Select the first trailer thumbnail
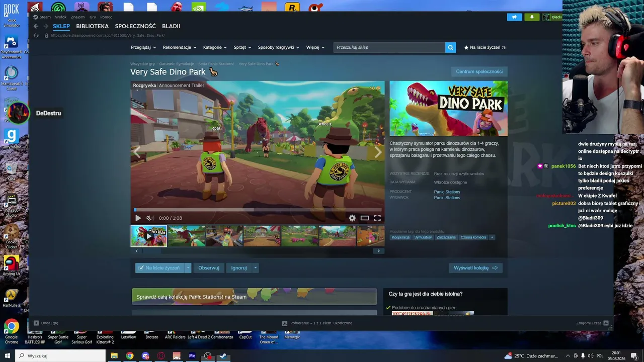Screen dimensions: 644x362 coord(149,236)
